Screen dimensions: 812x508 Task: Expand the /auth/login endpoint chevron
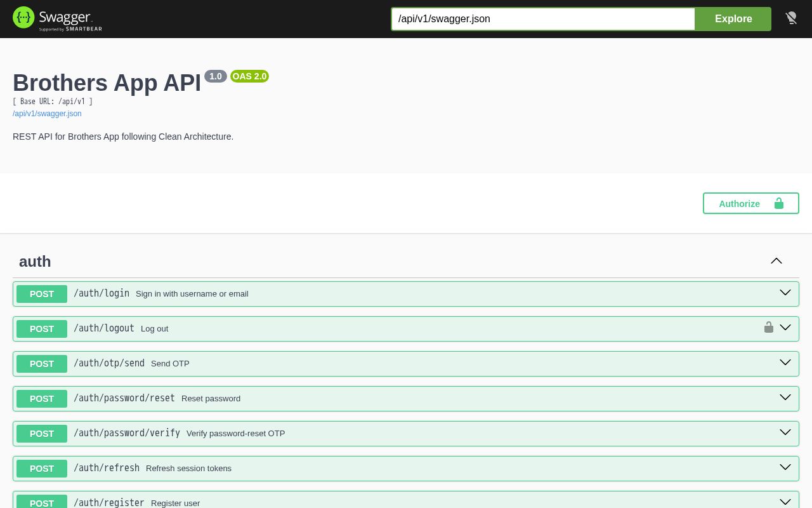[785, 293]
